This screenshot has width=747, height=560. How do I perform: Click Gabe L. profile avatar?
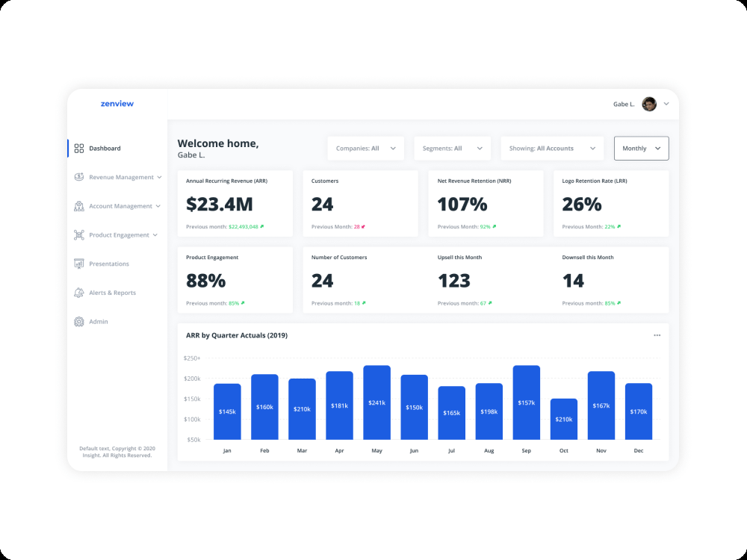tap(649, 104)
